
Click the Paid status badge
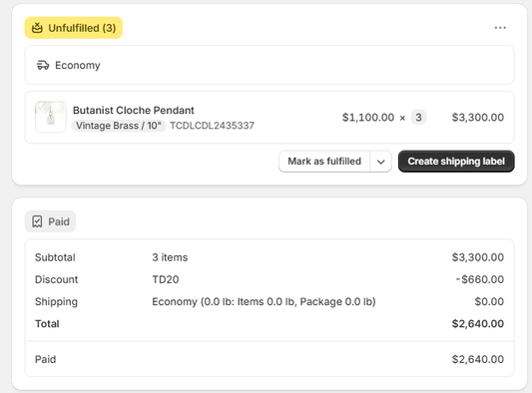[x=50, y=221]
